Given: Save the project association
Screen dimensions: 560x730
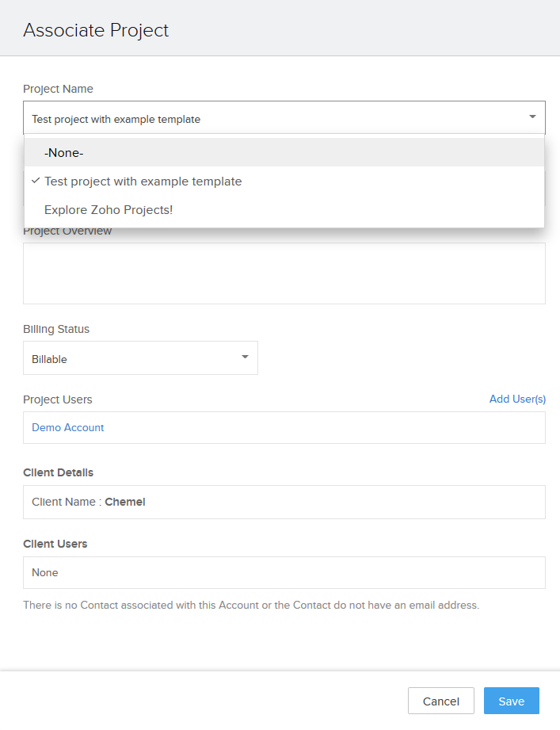Looking at the screenshot, I should click(511, 701).
